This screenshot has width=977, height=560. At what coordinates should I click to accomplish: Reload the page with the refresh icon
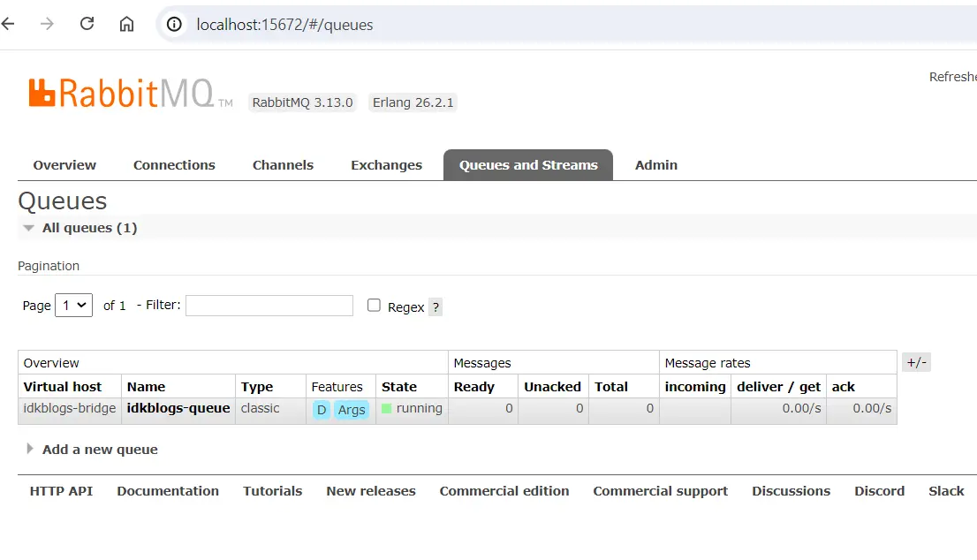87,24
